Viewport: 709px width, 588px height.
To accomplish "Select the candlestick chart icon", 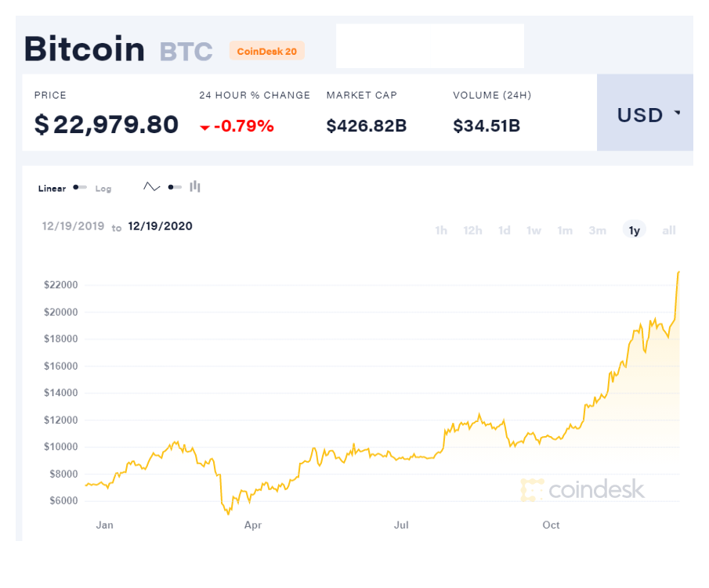I will point(195,186).
